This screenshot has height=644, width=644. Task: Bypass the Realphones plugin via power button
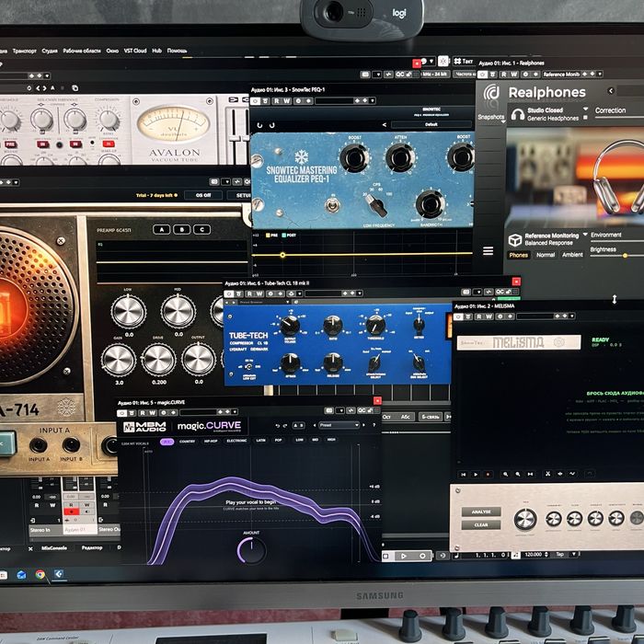point(483,75)
